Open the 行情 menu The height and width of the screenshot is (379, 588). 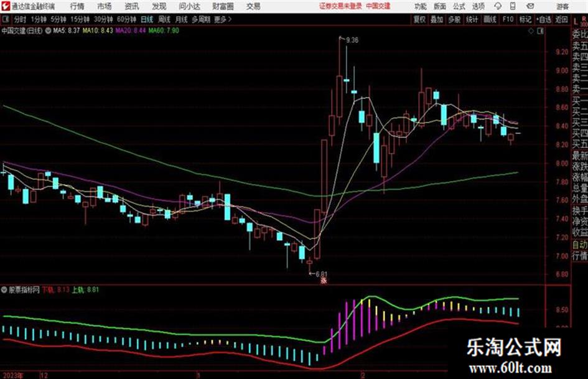[77, 6]
